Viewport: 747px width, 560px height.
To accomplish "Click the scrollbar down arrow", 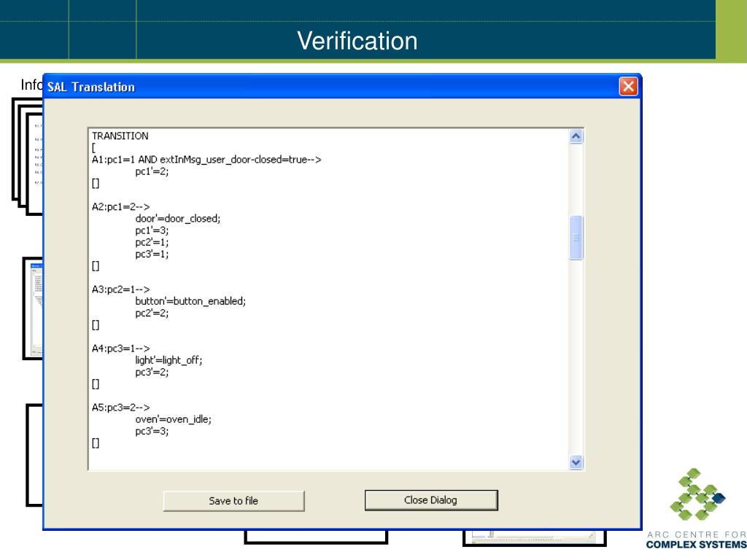I will coord(576,462).
